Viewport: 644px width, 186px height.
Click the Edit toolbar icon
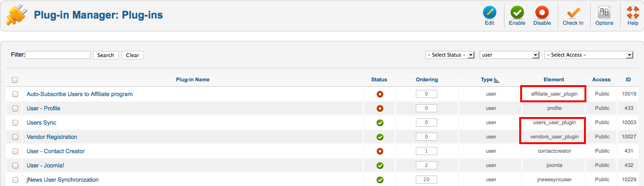489,13
